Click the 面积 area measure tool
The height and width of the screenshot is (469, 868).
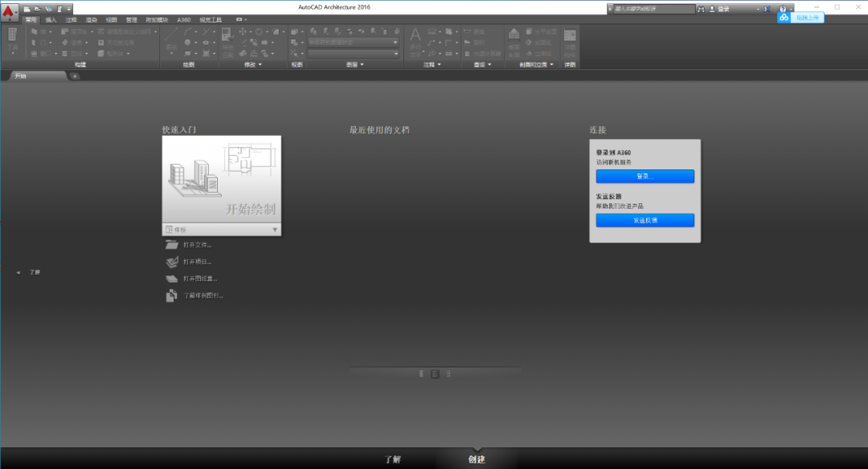pyautogui.click(x=474, y=43)
